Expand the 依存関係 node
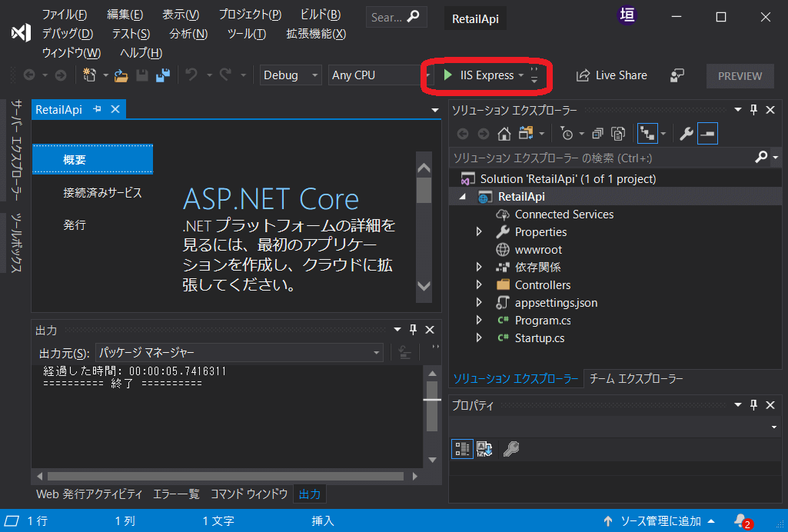This screenshot has height=532, width=788. [479, 268]
